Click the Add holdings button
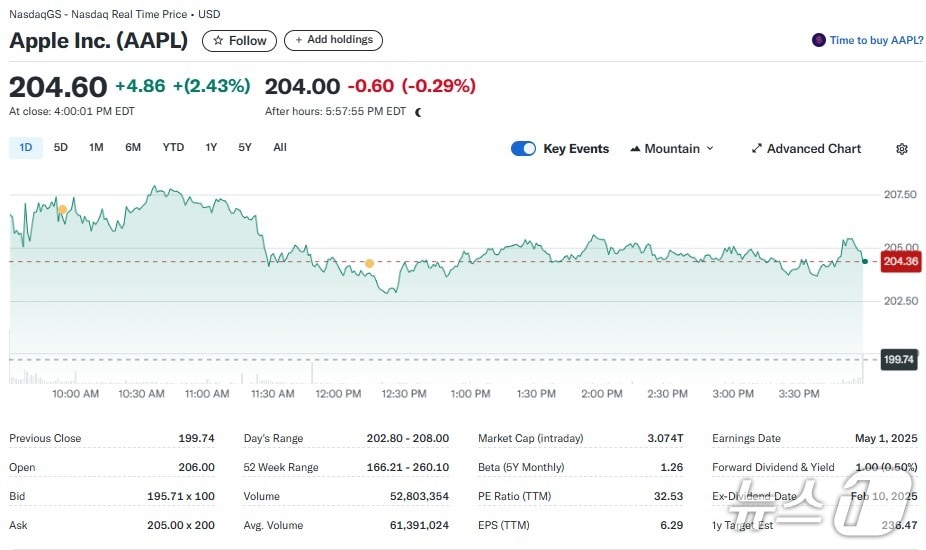Screen dimensions: 926x550 [x=333, y=40]
